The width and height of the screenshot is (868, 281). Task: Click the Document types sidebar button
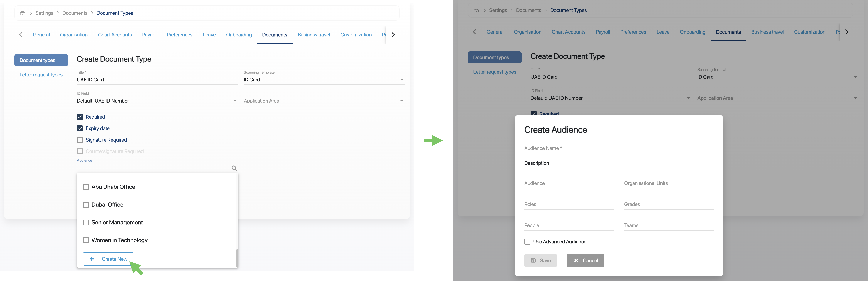point(41,60)
